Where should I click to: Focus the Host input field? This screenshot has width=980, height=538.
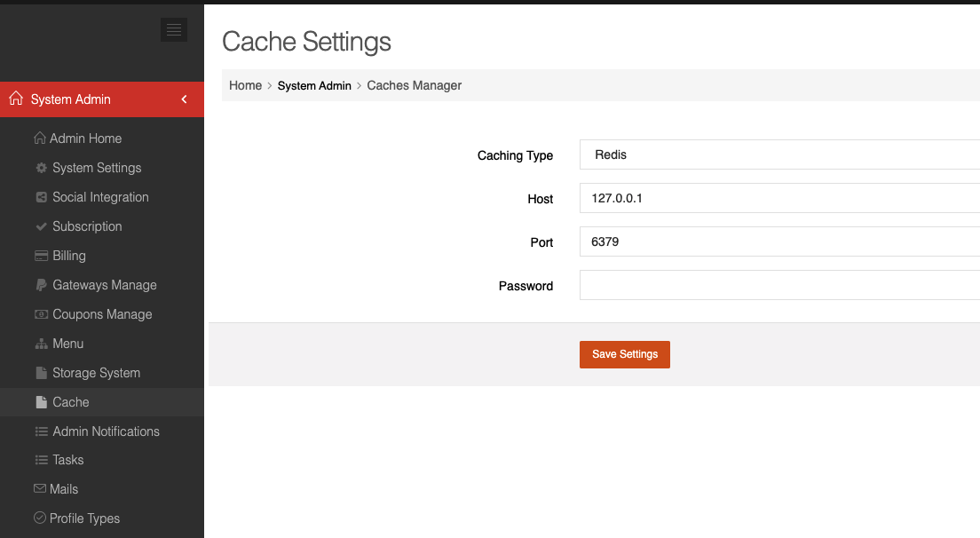[779, 198]
